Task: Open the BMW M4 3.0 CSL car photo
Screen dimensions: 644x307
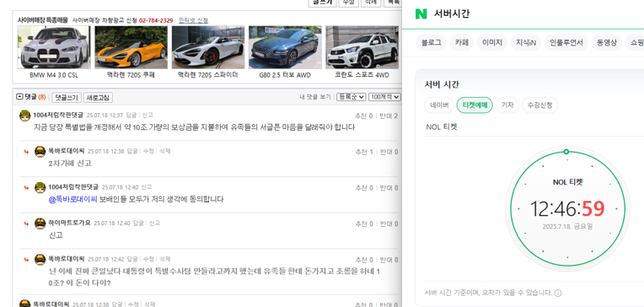Action: 54,47
